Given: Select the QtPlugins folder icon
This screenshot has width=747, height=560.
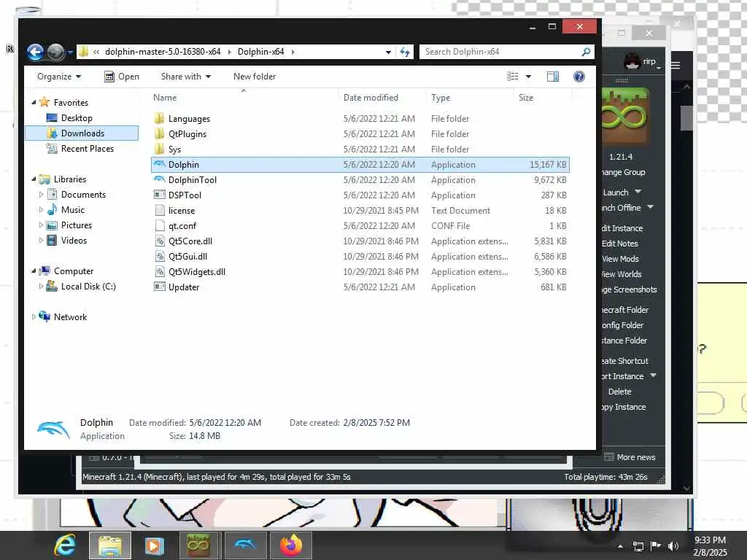Looking at the screenshot, I should click(x=160, y=134).
